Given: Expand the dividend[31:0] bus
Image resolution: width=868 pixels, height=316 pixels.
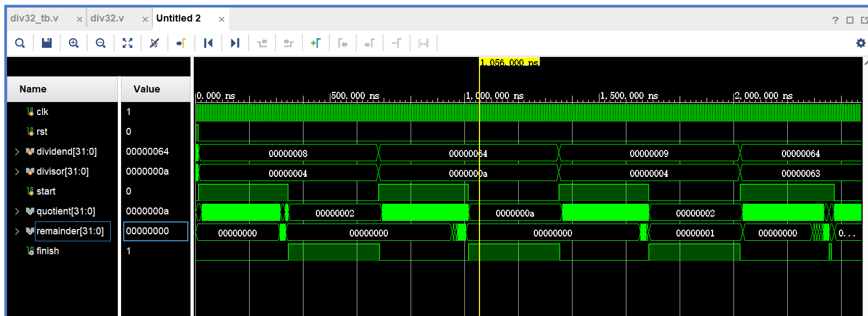Looking at the screenshot, I should point(17,152).
